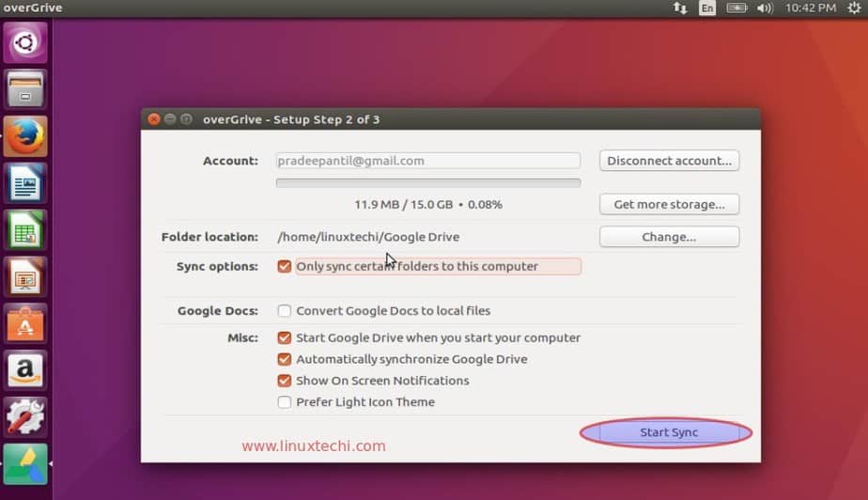Open the Files manager in the launcher

pos(25,89)
